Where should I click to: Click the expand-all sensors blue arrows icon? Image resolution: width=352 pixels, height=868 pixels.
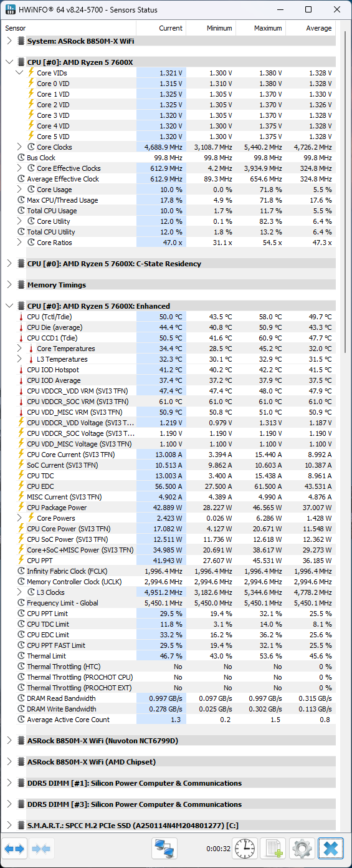pyautogui.click(x=14, y=849)
